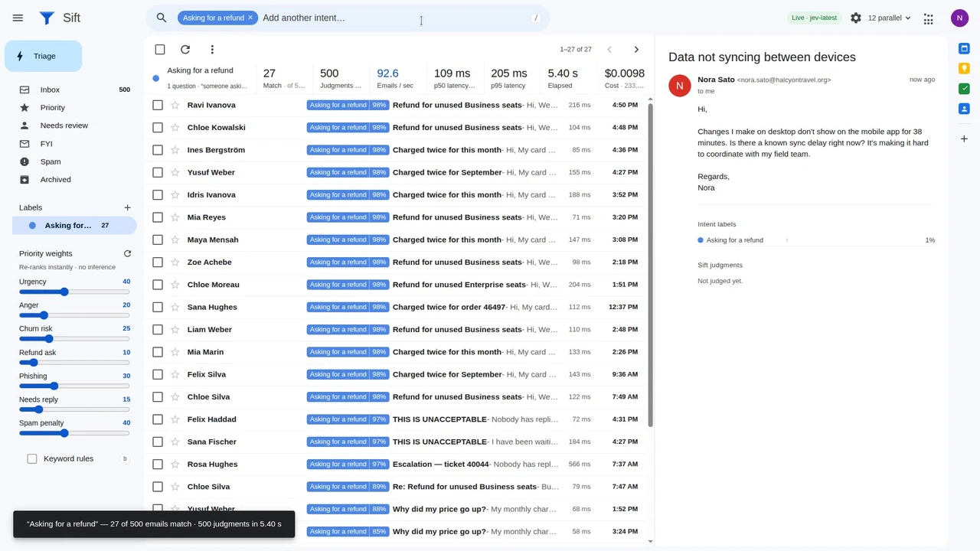Screen dimensions: 980x551
Task: Open the Tasks checkmark icon
Action: [965, 89]
